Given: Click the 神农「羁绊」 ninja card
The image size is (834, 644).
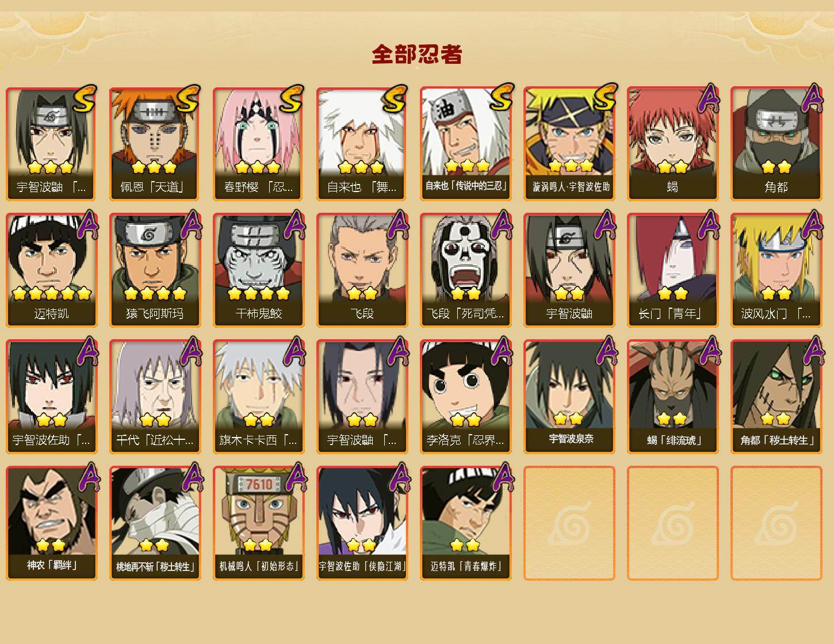Looking at the screenshot, I should pyautogui.click(x=52, y=523).
